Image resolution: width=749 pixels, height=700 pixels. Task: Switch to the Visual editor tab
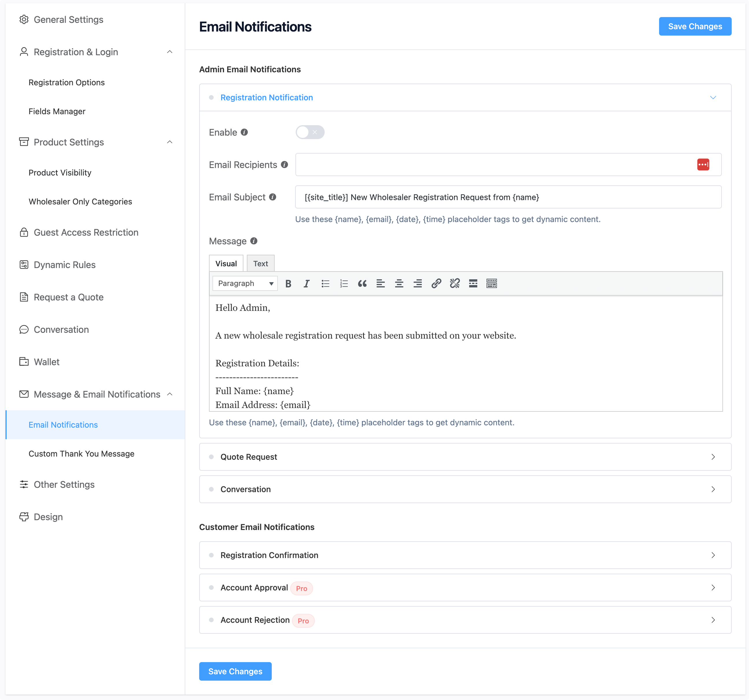pos(226,263)
